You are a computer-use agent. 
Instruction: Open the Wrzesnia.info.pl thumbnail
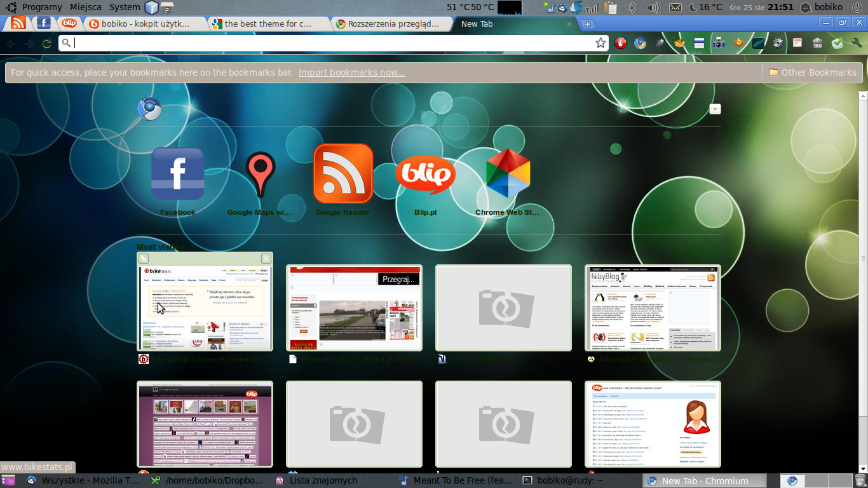click(354, 308)
